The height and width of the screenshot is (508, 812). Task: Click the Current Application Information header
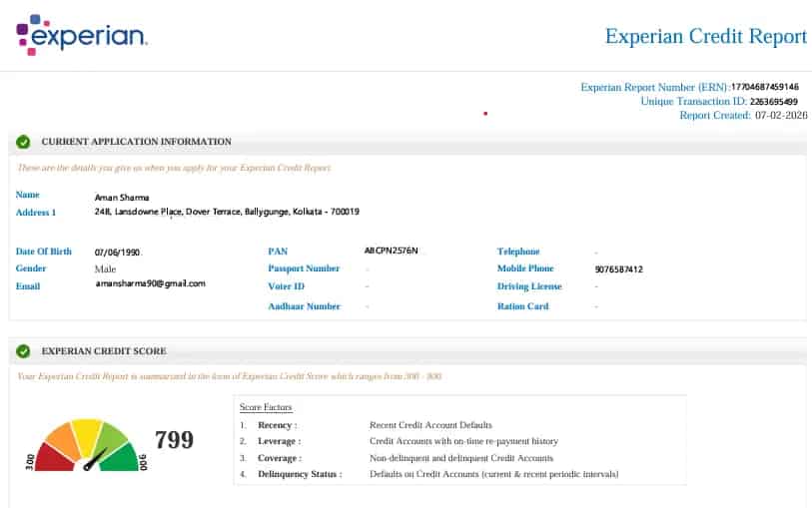[136, 142]
